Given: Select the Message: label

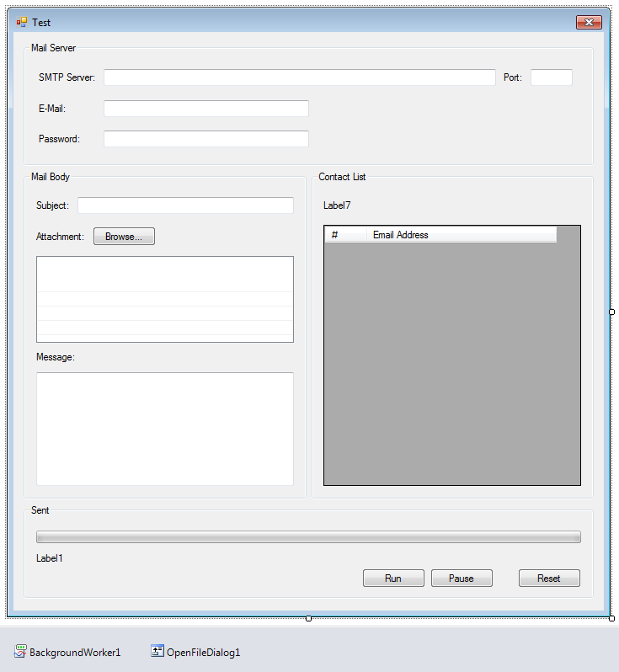Looking at the screenshot, I should (x=56, y=357).
